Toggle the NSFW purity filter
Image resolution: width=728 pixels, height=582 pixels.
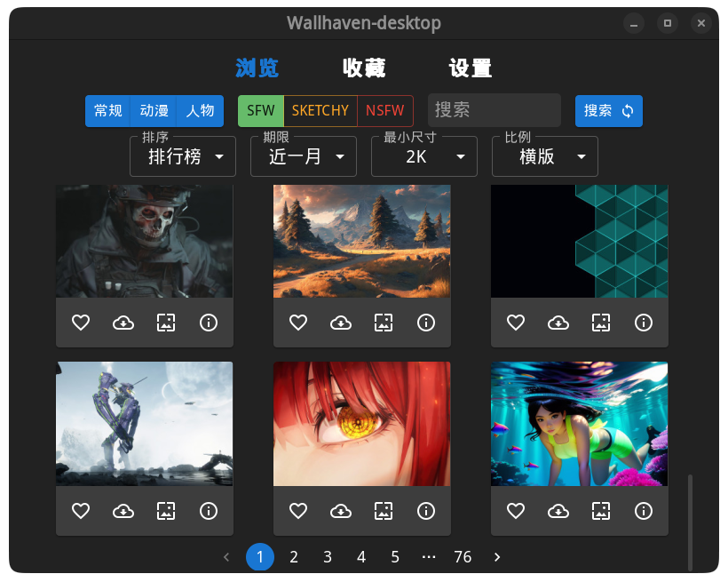pos(385,111)
